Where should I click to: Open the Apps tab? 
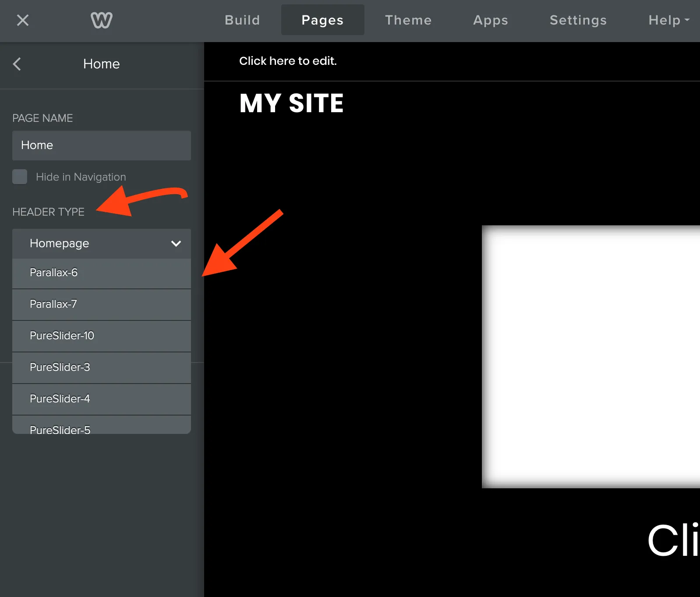click(491, 20)
